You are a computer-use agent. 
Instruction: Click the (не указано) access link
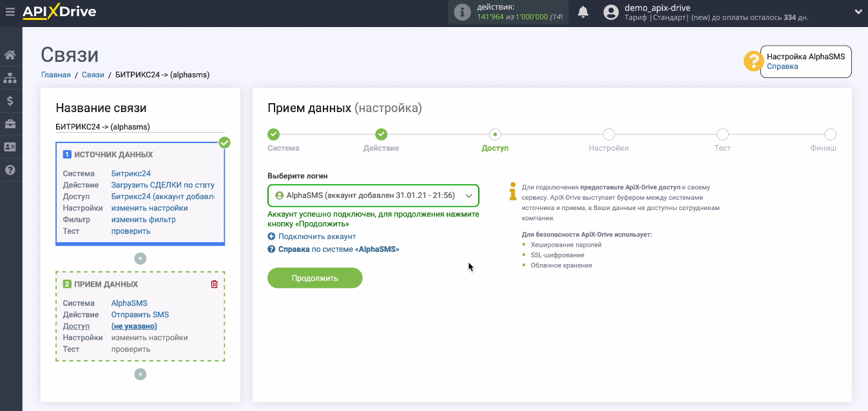click(x=134, y=326)
